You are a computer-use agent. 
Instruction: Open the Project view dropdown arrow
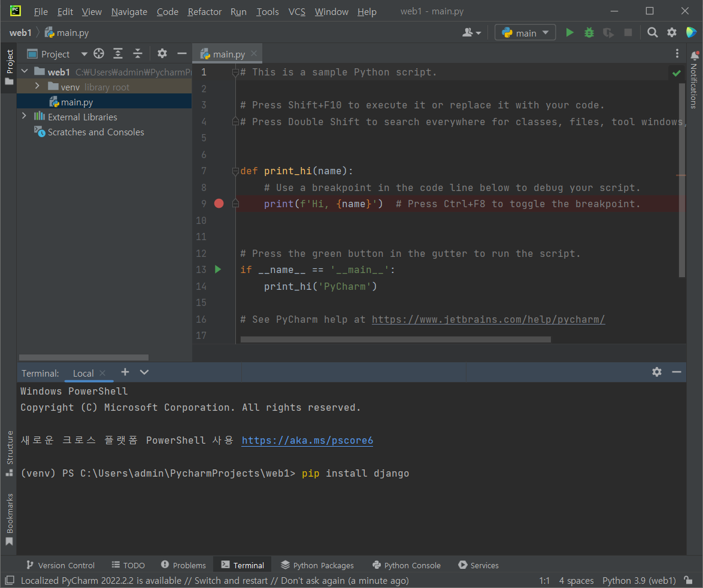pos(84,54)
